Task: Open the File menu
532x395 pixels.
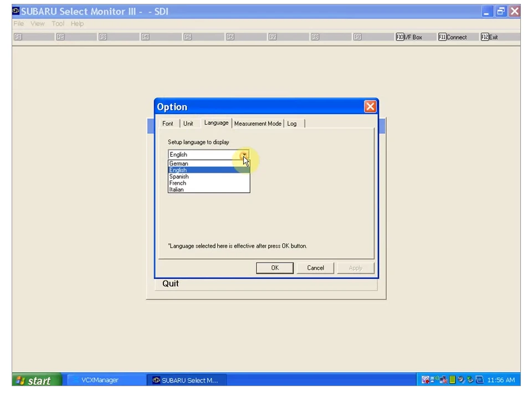Action: tap(19, 23)
